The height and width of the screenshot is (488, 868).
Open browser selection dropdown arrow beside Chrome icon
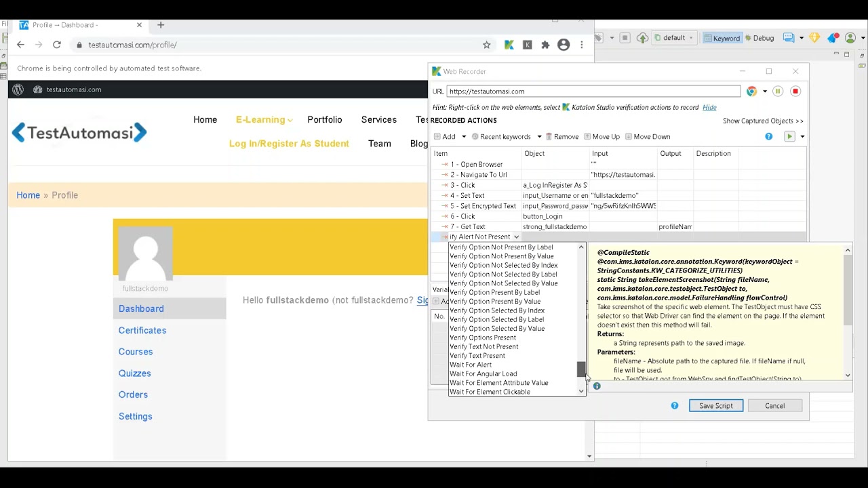764,91
